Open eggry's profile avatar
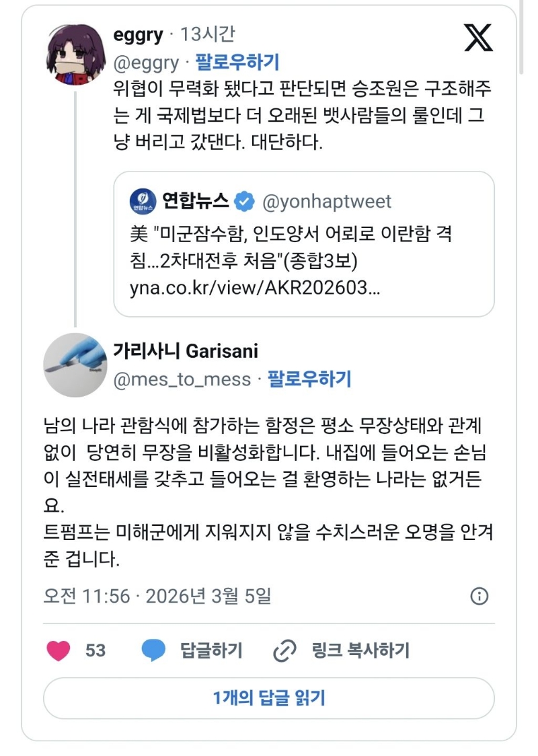This screenshot has height=756, width=538. coord(74,54)
